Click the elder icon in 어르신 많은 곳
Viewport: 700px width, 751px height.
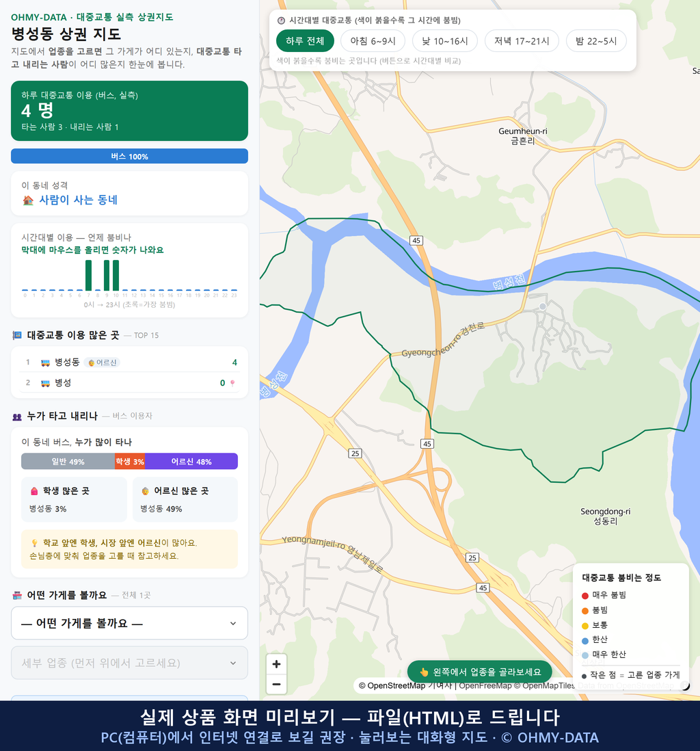[145, 491]
